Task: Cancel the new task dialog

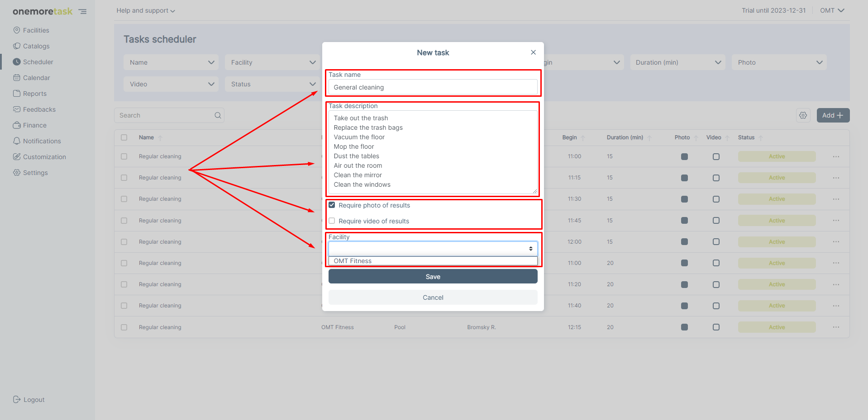Action: pos(433,297)
